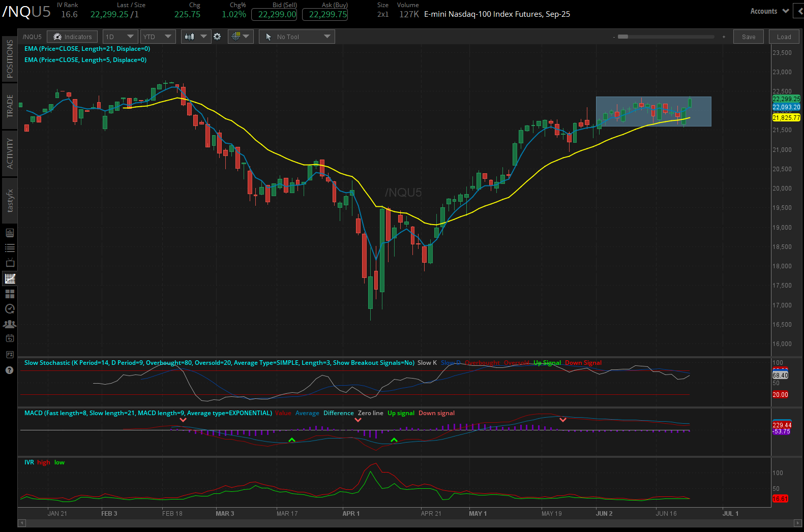This screenshot has height=532, width=804.
Task: Click the first MACD green up signal arrow
Action: pos(291,440)
